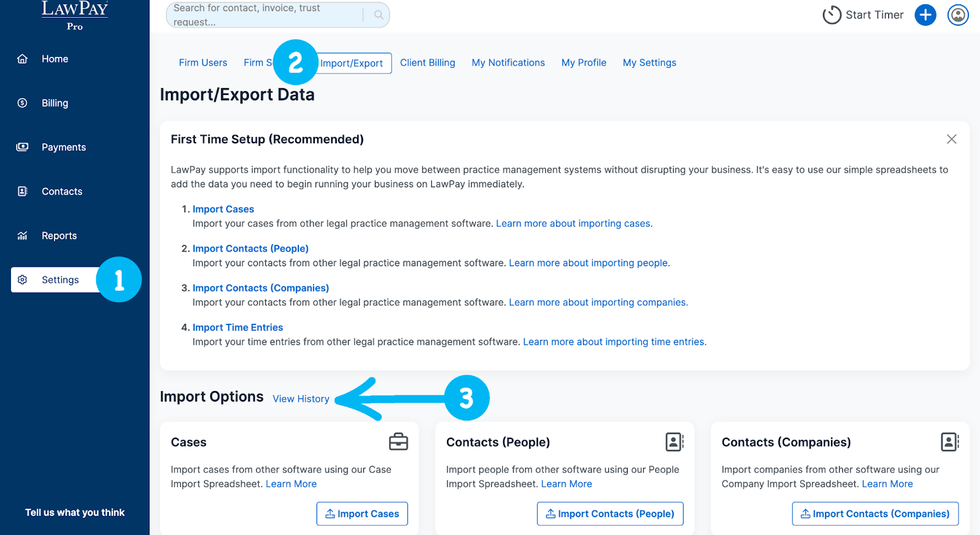
Task: Click the Import Cases setup step link
Action: (x=223, y=209)
